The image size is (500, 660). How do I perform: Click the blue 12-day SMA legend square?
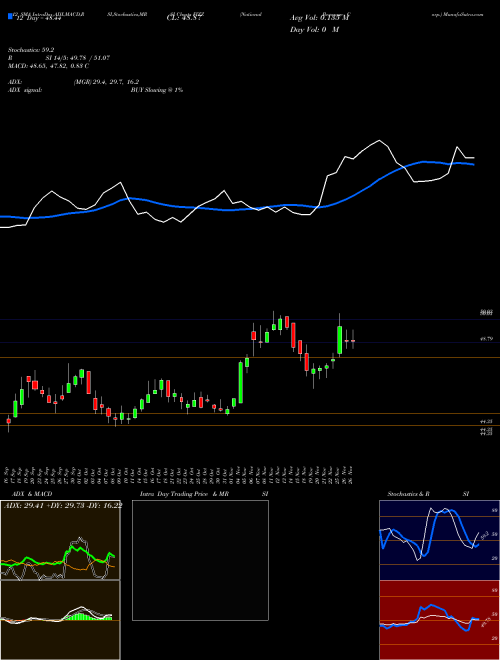tap(10, 16)
